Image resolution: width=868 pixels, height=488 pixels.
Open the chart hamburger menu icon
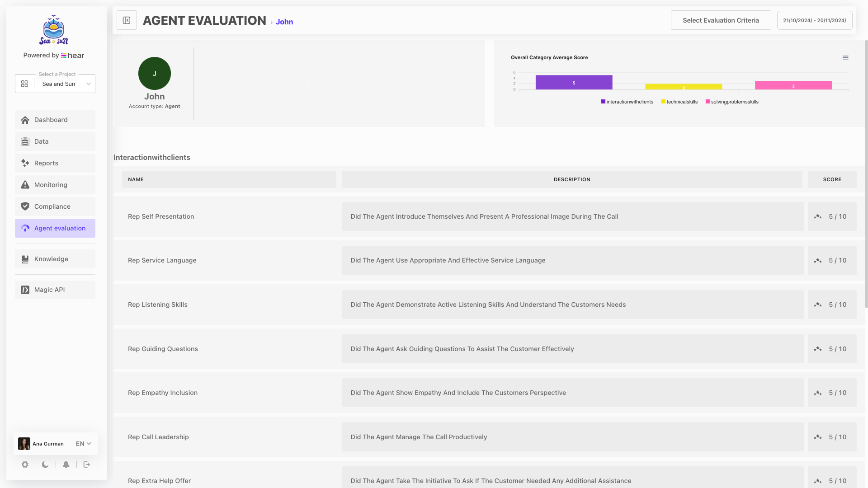[845, 58]
